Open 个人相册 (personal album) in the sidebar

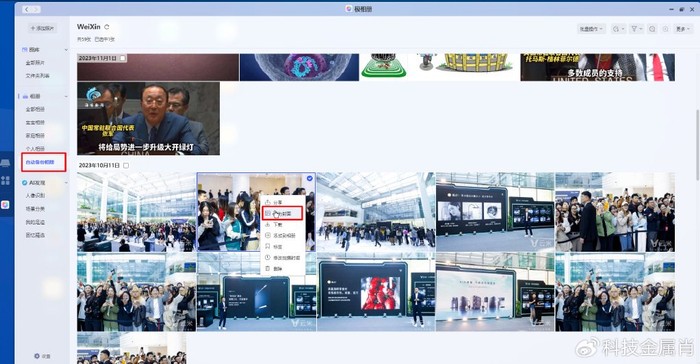[35, 148]
